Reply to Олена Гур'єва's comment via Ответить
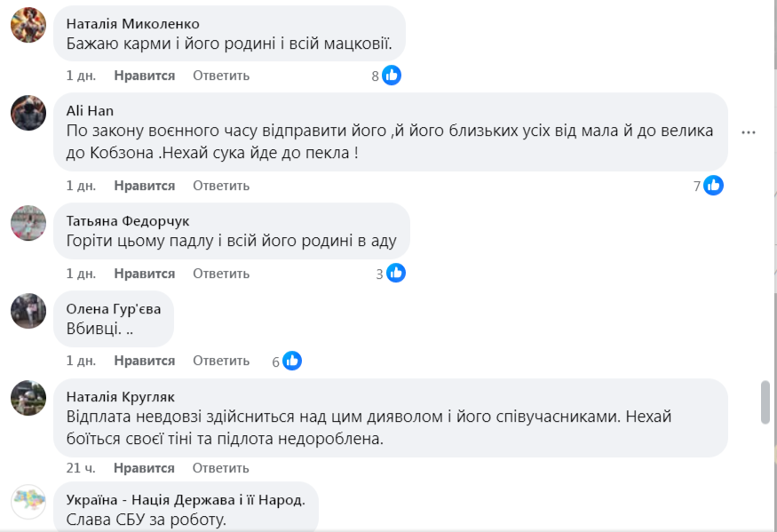The image size is (777, 532). pos(221,361)
